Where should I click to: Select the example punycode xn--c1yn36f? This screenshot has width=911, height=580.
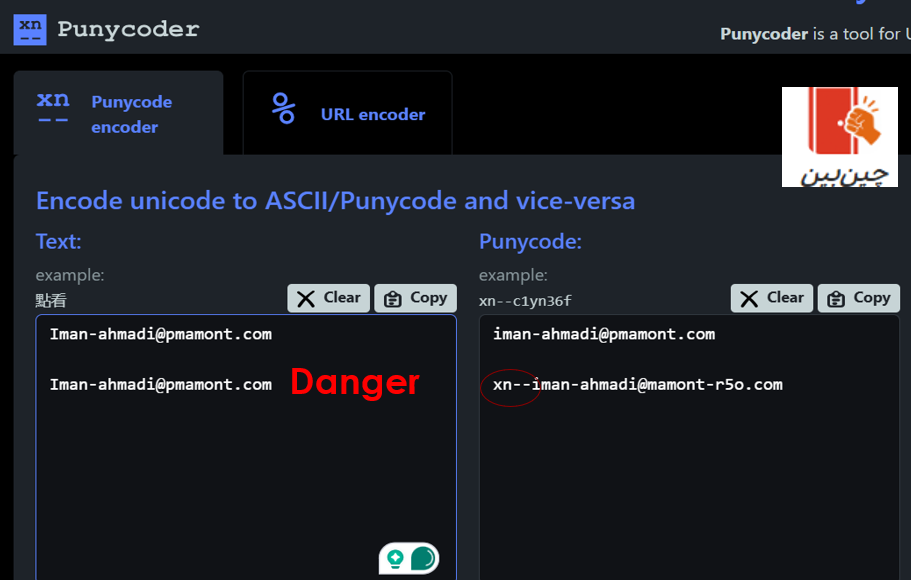pyautogui.click(x=525, y=301)
